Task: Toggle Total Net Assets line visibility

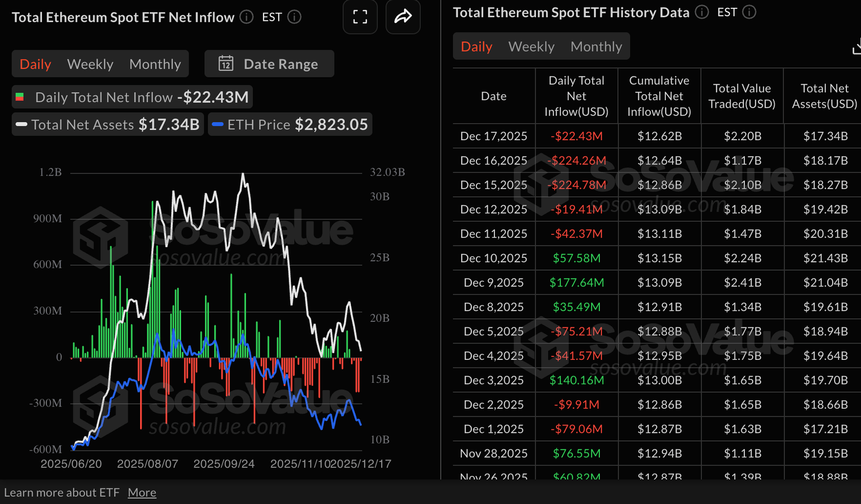Action: coord(108,124)
